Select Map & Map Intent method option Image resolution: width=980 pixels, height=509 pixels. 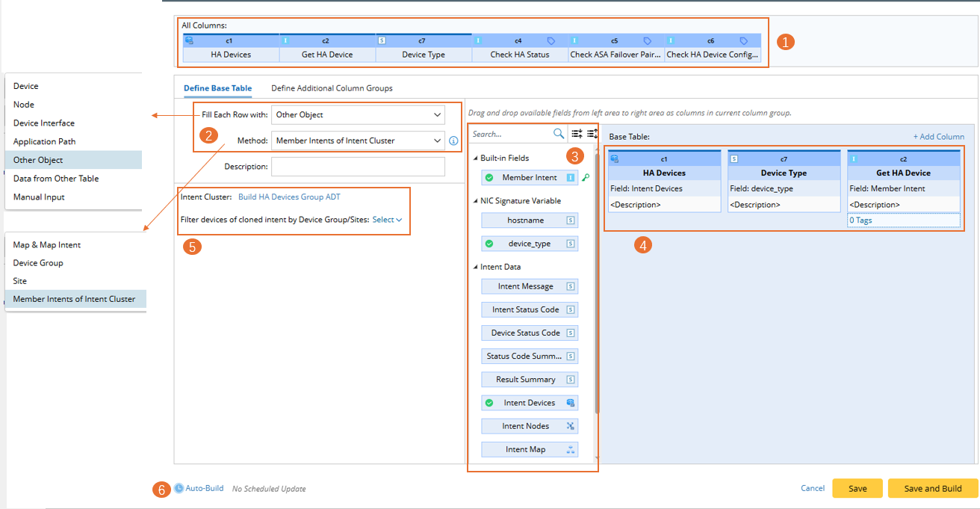[75, 244]
